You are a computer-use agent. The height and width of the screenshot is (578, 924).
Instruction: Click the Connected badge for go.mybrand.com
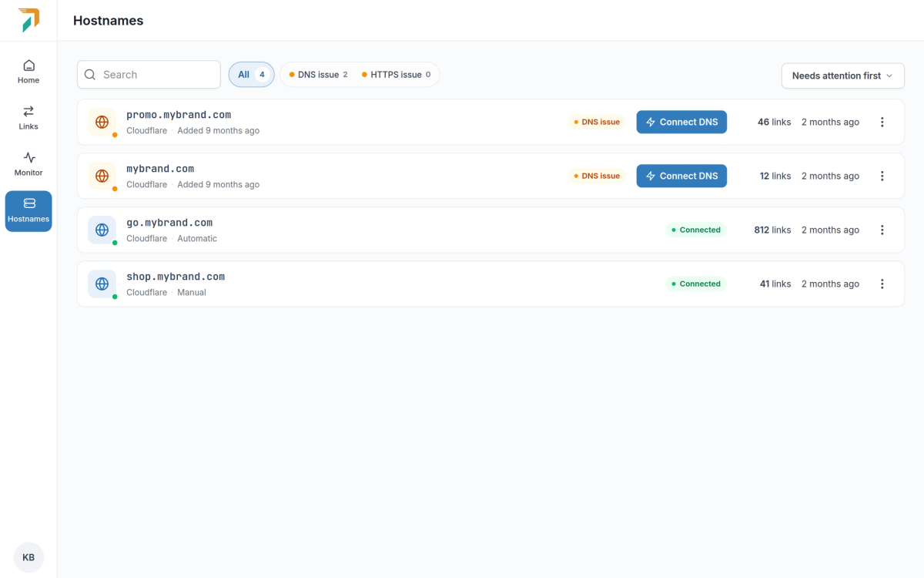coord(695,230)
